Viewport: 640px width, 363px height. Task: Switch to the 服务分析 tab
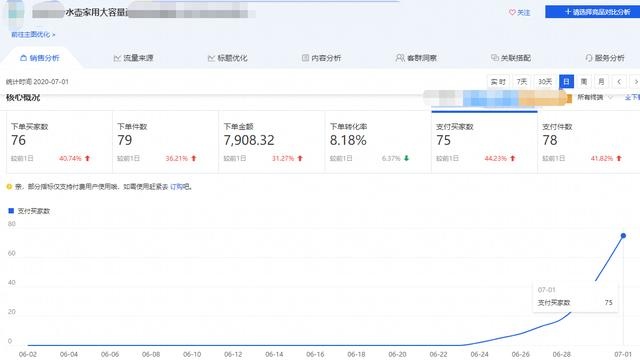point(604,58)
